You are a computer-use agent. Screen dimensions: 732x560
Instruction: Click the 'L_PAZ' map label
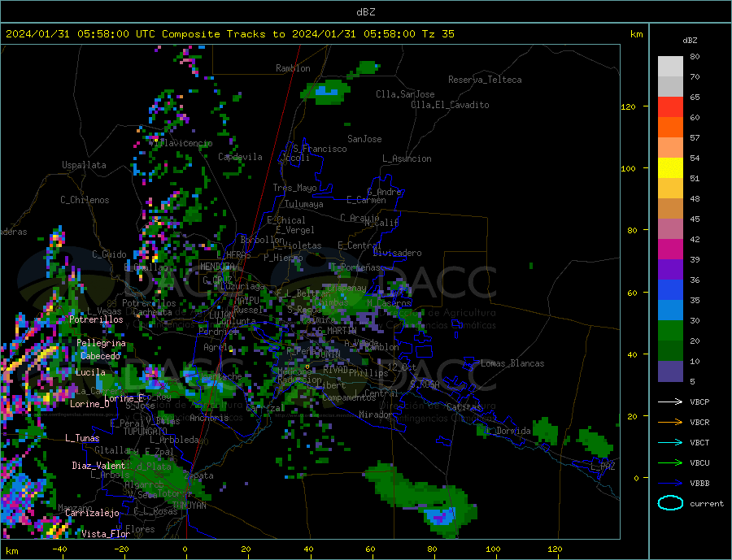pos(603,467)
